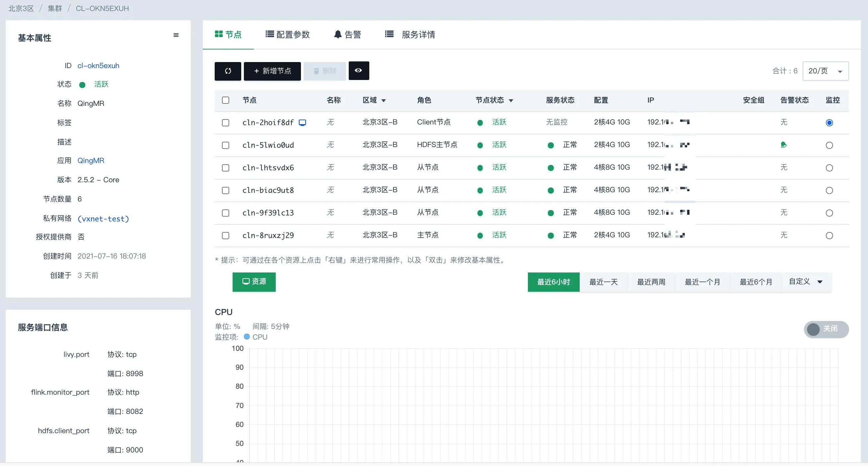Click the green service status dot in the cln-5lwio0ud row
Image resolution: width=868 pixels, height=466 pixels.
pyautogui.click(x=550, y=145)
